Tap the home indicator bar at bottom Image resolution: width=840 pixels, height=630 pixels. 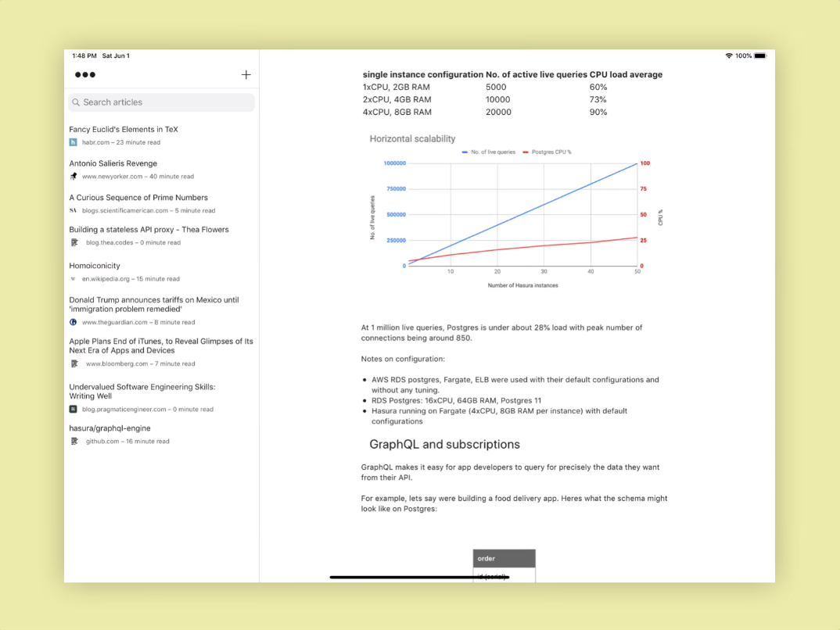coord(419,577)
